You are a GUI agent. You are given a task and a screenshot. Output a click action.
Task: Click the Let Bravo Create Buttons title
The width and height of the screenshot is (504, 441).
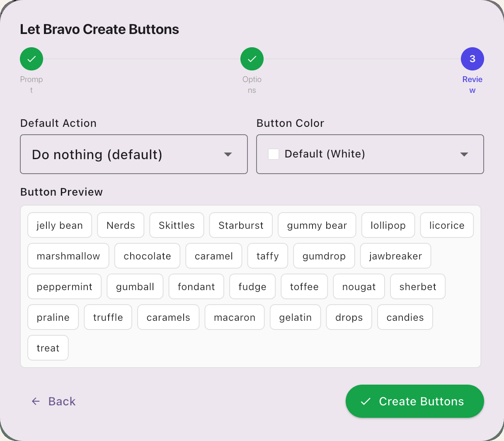[99, 29]
